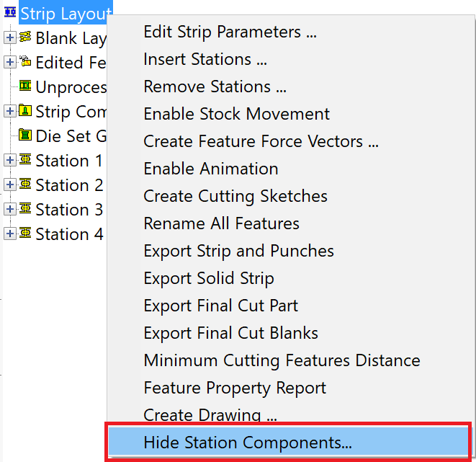Click Create Cutting Sketches
This screenshot has height=462, width=476.
point(235,196)
